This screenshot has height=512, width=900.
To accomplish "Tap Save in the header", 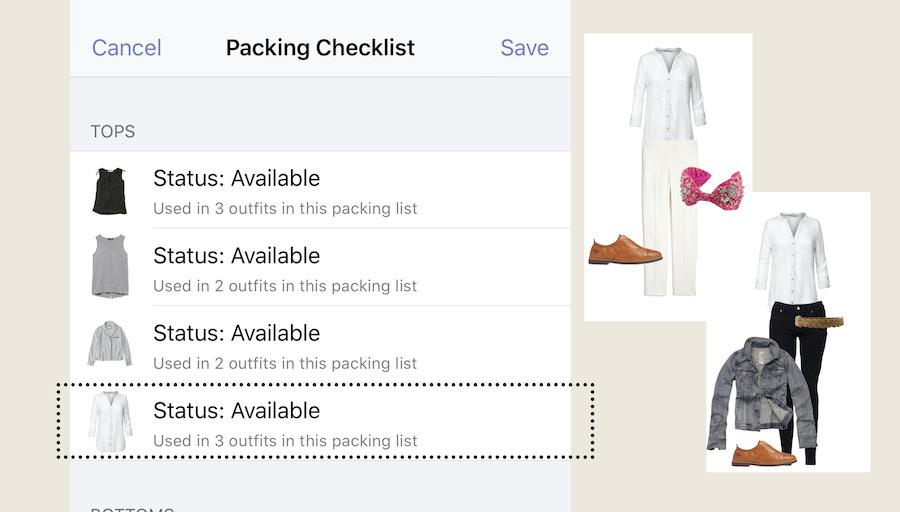I will (x=524, y=48).
